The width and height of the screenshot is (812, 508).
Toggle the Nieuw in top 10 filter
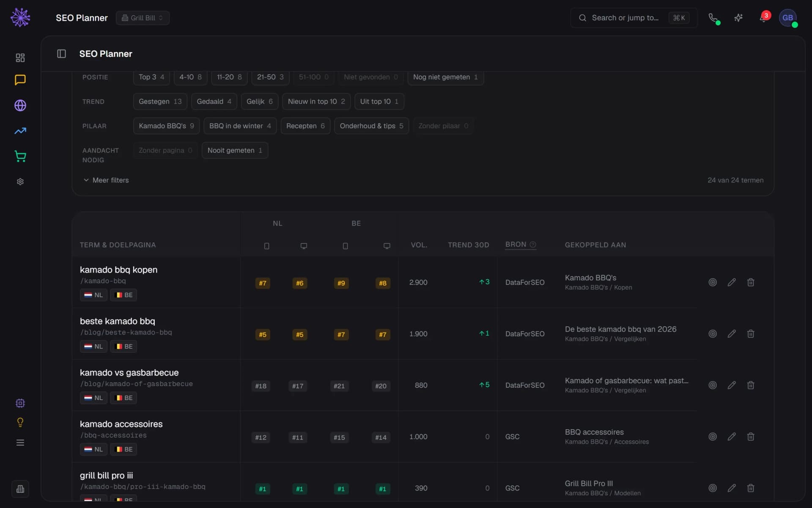[x=316, y=102]
